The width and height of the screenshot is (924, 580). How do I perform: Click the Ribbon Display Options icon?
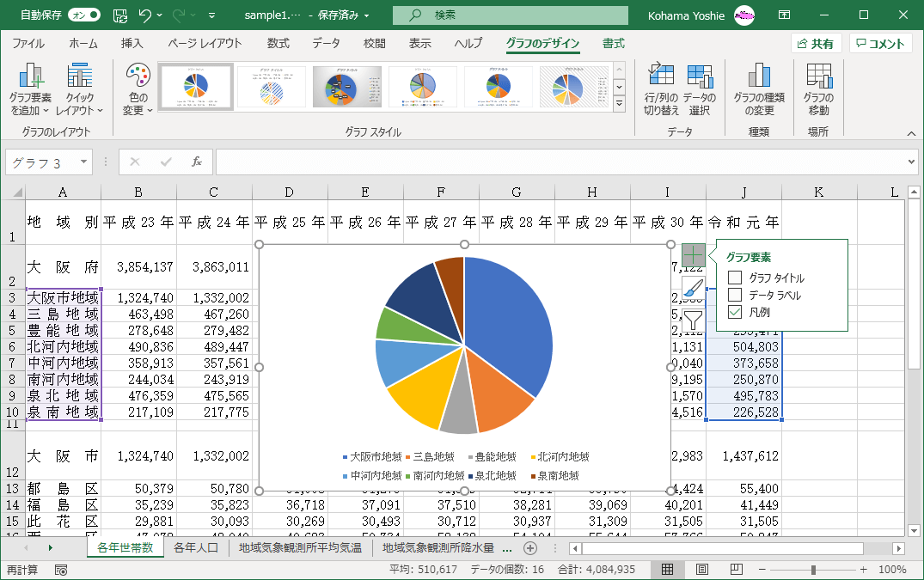point(785,15)
